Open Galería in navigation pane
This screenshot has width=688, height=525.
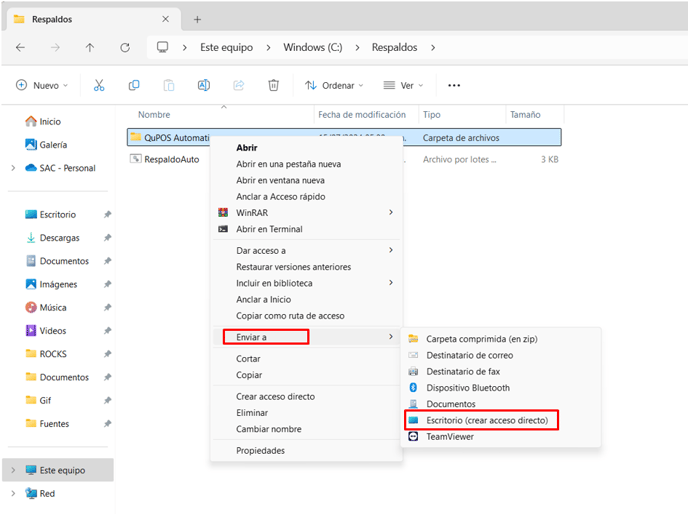[x=46, y=145]
